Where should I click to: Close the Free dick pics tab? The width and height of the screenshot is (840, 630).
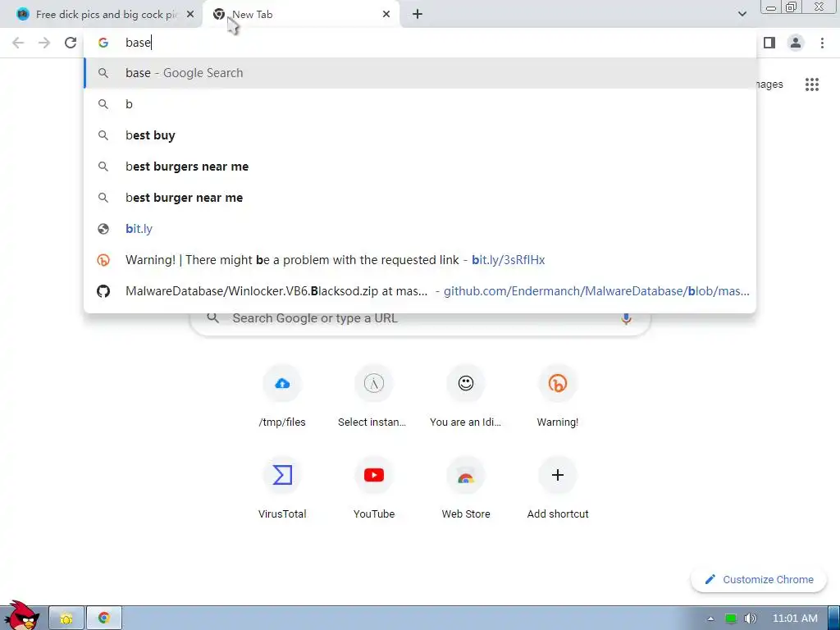(190, 15)
